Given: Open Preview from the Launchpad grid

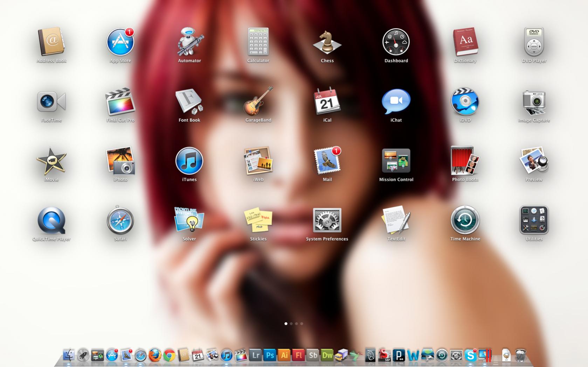Looking at the screenshot, I should tap(534, 161).
